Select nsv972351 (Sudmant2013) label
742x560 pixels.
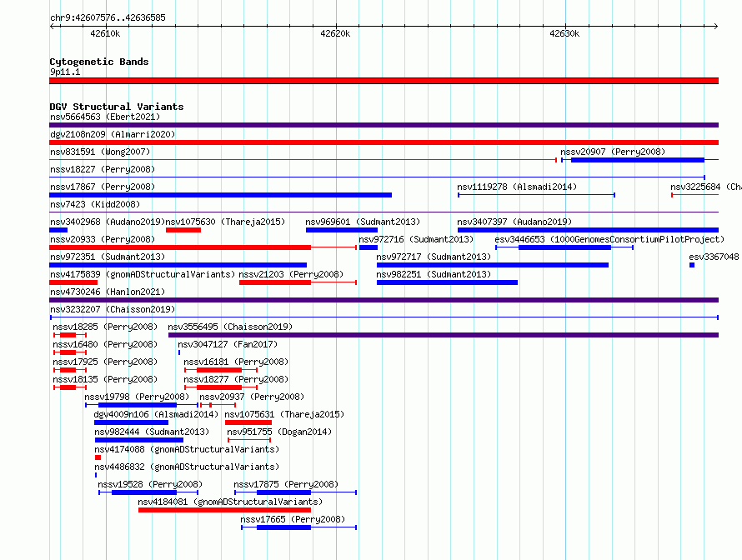coord(108,257)
